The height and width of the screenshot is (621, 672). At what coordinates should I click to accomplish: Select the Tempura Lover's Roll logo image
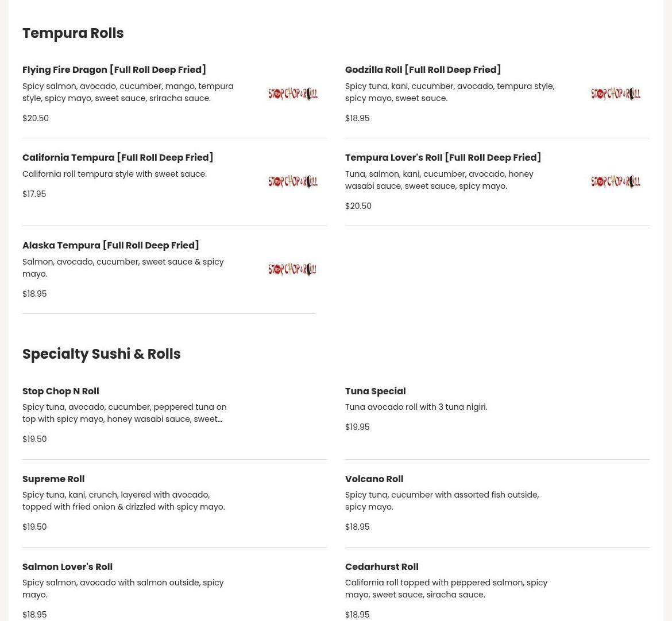tap(615, 181)
